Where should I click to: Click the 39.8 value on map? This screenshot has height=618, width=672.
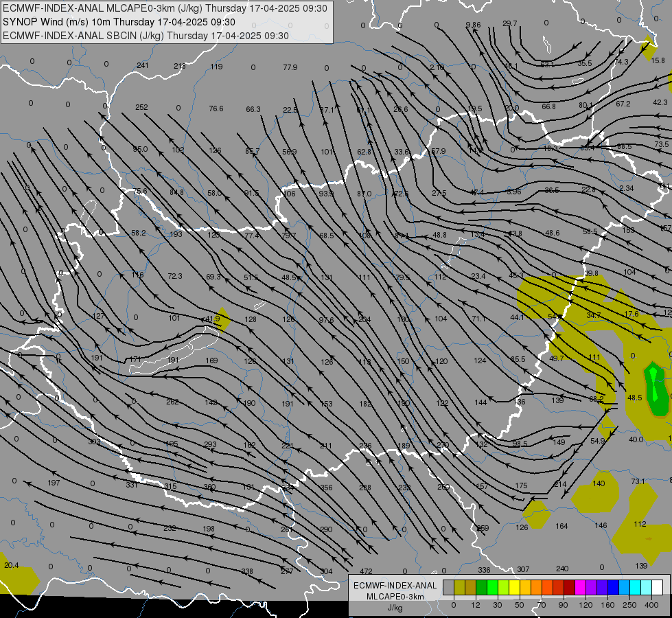click(591, 273)
